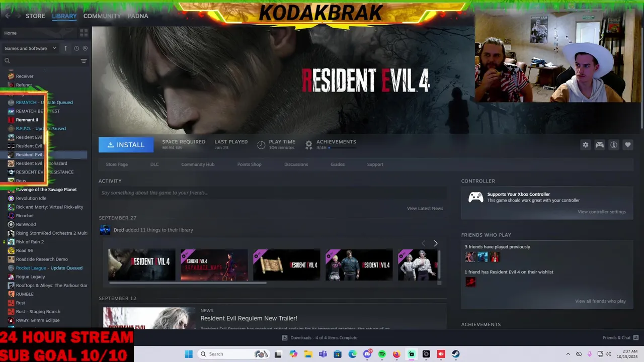Open the library grid view icon beside Home
Image resolution: width=644 pixels, height=362 pixels.
[x=84, y=33]
